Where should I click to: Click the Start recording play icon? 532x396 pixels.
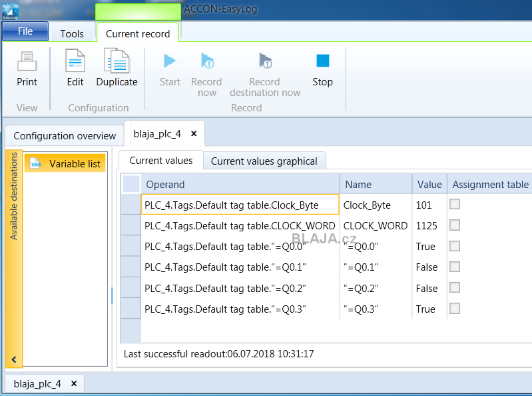(170, 61)
